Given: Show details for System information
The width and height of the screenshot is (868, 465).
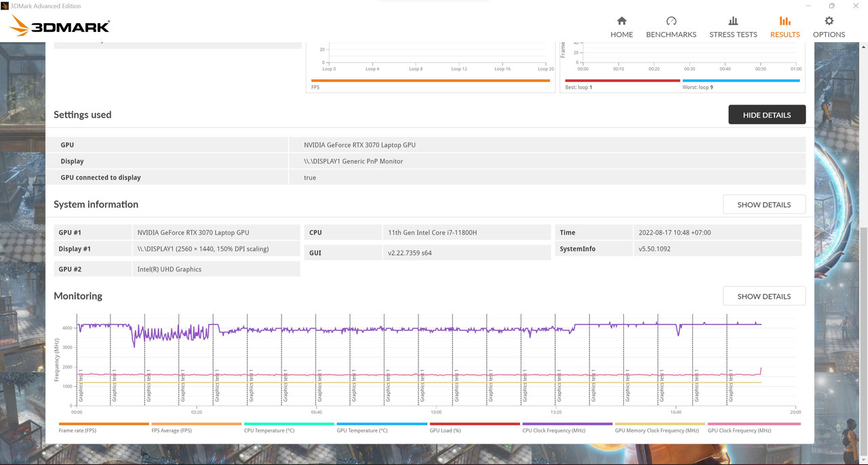Looking at the screenshot, I should point(764,204).
